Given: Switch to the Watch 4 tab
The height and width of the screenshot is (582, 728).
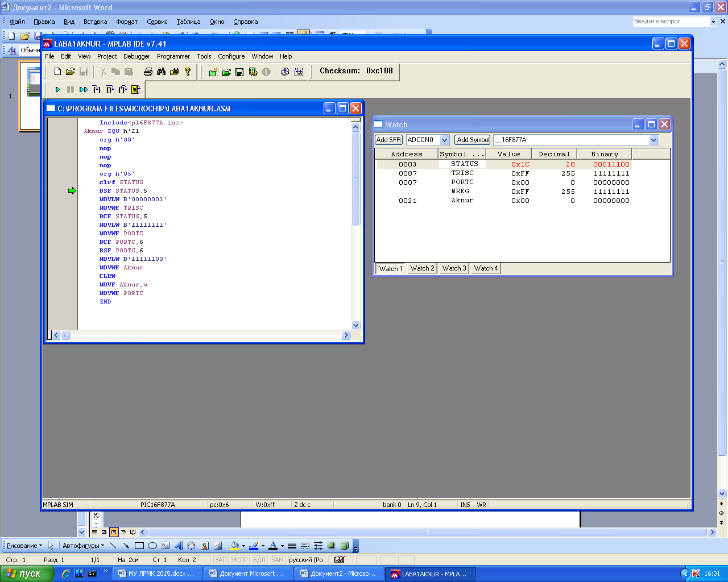Looking at the screenshot, I should [x=486, y=268].
